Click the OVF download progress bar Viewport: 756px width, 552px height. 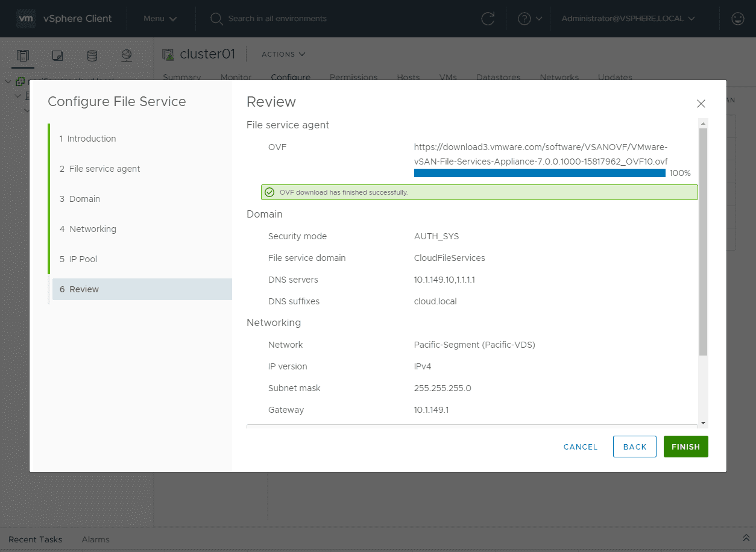[540, 173]
